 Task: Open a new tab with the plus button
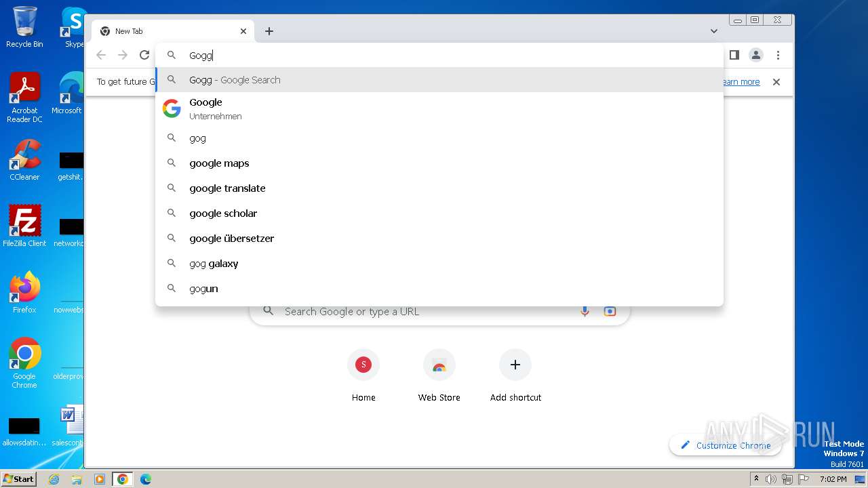click(269, 31)
